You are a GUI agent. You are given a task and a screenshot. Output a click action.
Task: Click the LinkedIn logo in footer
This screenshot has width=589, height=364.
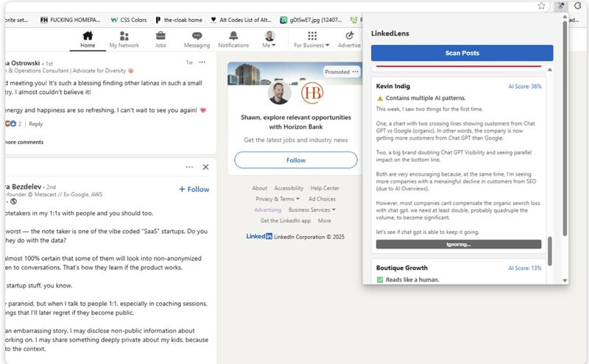(x=259, y=236)
